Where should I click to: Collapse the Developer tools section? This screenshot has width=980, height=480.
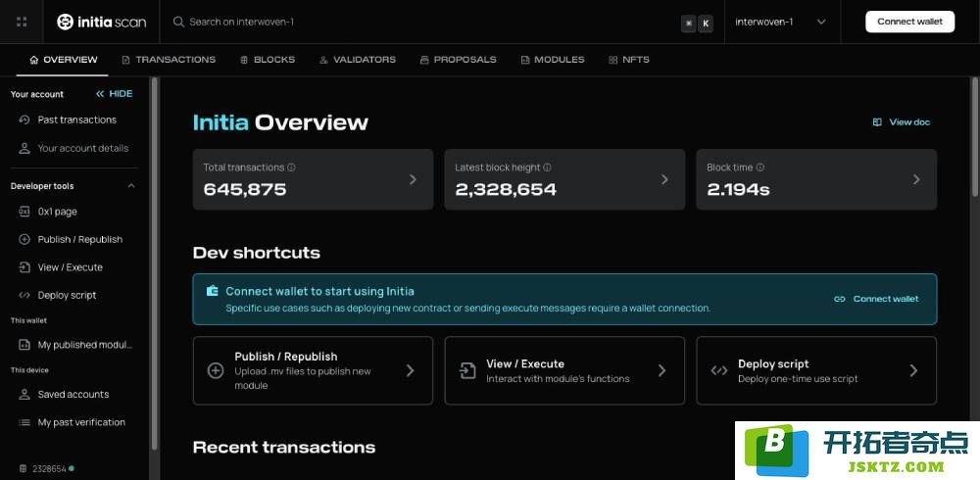tap(131, 186)
